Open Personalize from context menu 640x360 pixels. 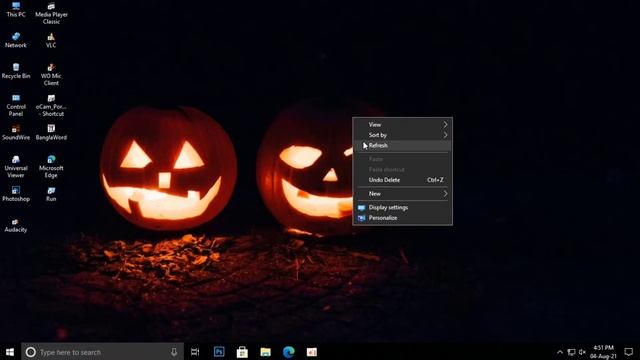pyautogui.click(x=402, y=218)
